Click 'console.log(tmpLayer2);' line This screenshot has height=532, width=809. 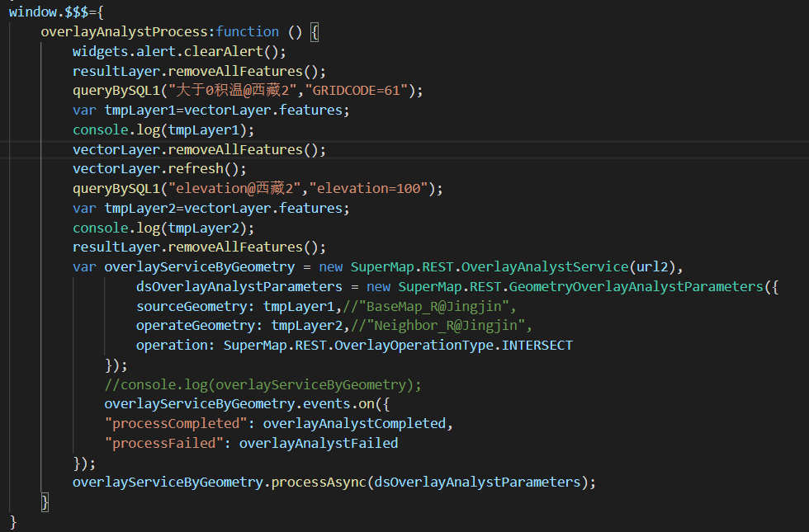click(163, 228)
